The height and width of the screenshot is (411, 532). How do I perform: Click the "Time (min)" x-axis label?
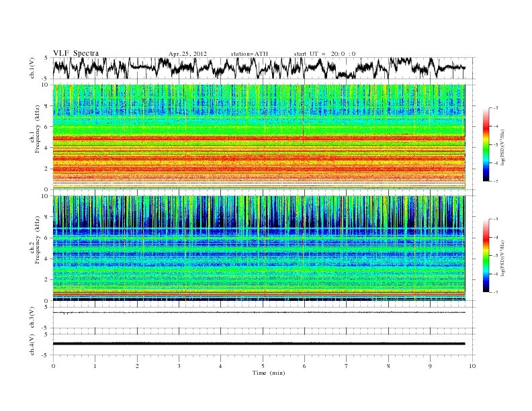(269, 373)
